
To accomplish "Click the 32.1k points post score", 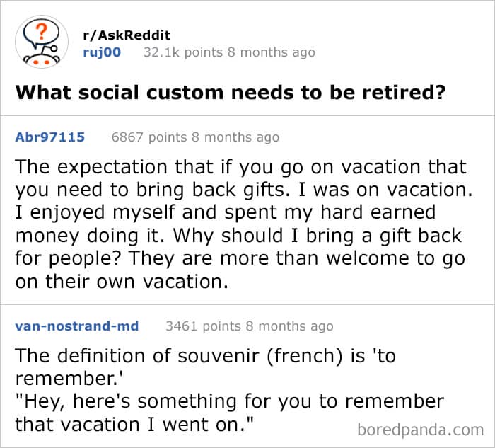I will 173,52.
